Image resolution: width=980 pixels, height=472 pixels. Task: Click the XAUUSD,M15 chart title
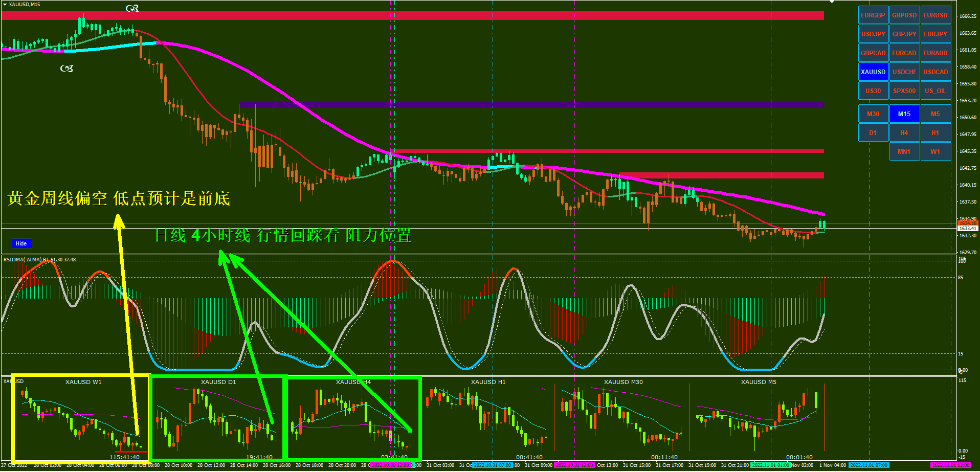25,4
